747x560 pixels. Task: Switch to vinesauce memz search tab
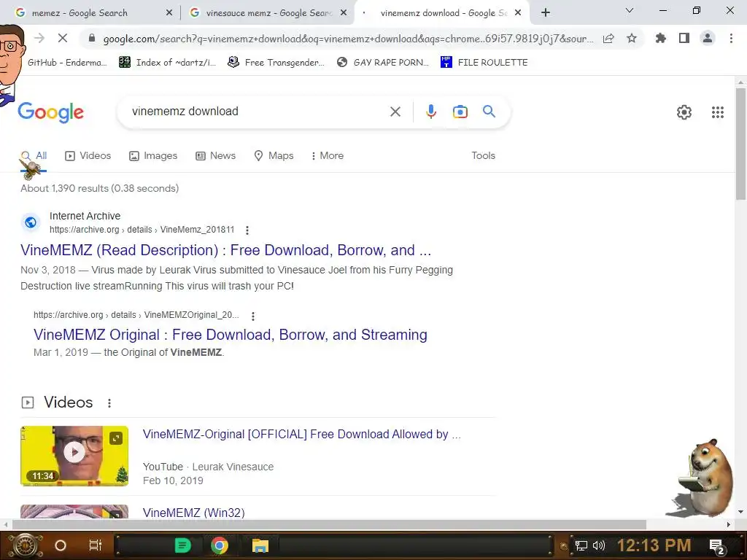[269, 13]
